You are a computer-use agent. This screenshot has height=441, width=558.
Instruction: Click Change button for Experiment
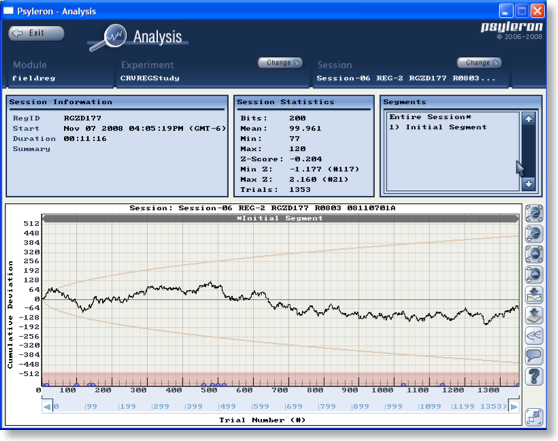[280, 63]
